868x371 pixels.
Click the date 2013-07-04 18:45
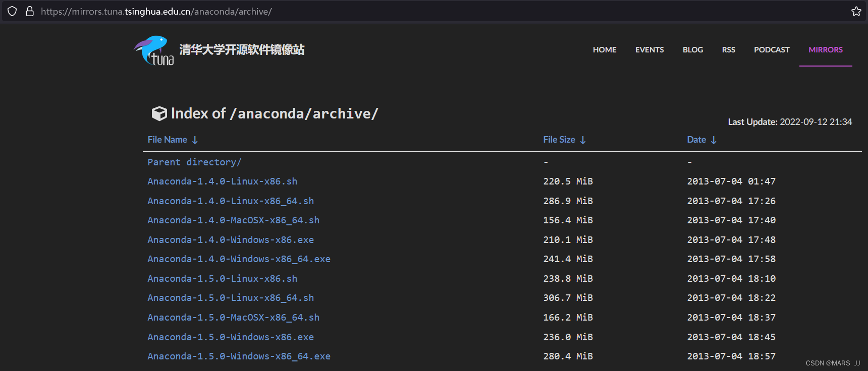(x=731, y=337)
